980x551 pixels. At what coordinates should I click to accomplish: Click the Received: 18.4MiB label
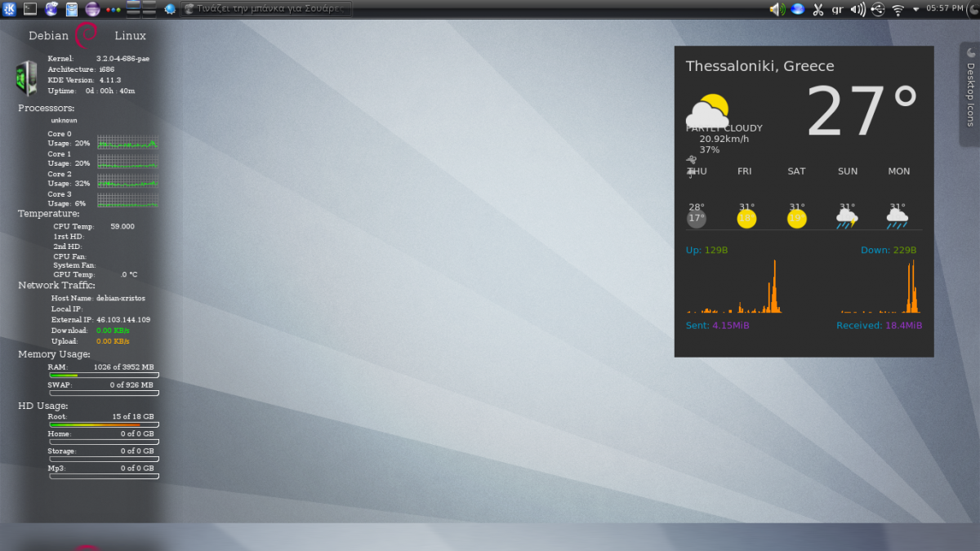point(880,326)
